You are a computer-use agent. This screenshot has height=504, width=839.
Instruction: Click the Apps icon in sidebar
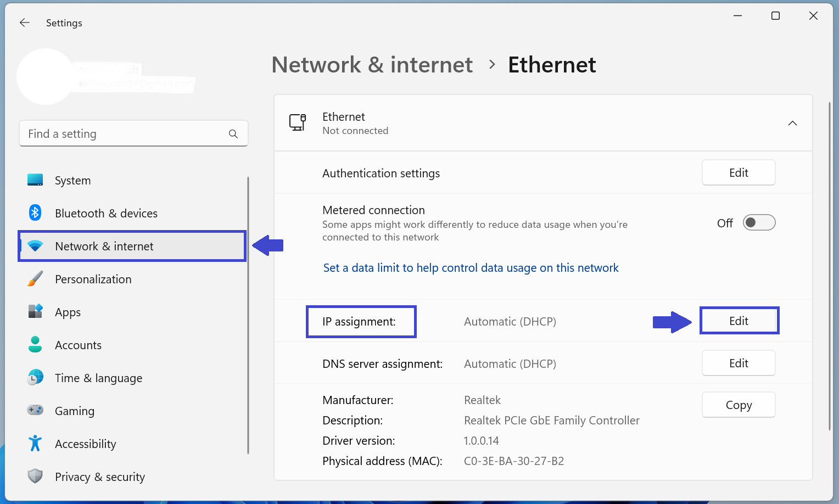[35, 311]
